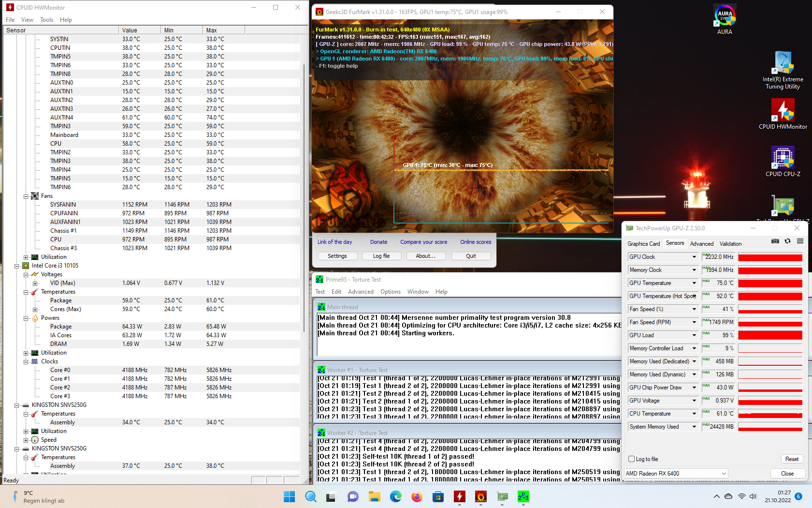Open the Windows Start menu

289,496
